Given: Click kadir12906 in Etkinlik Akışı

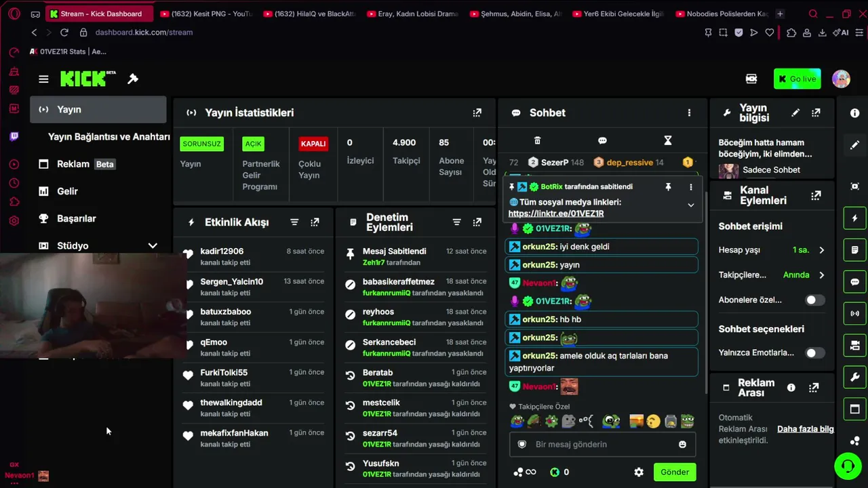Looking at the screenshot, I should pyautogui.click(x=222, y=251).
